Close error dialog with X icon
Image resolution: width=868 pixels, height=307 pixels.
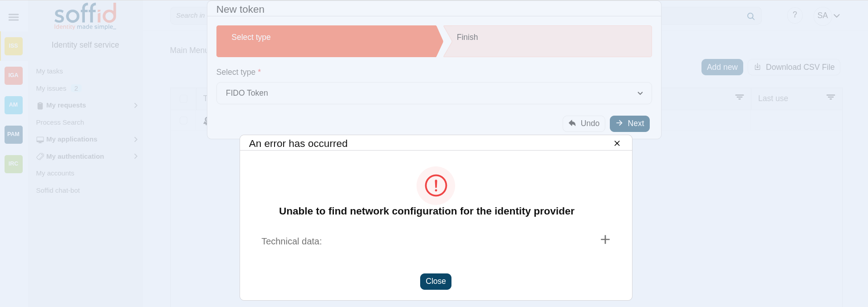617,143
